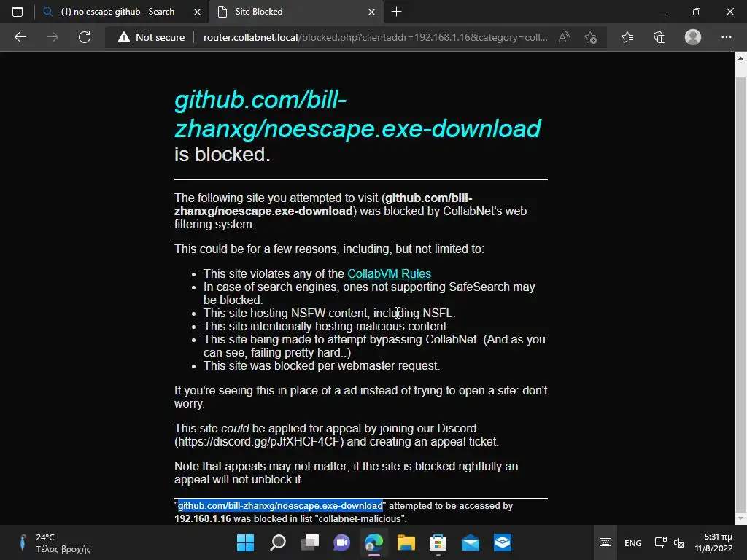Click the highlighted blocked URL text at bottom

(280, 506)
